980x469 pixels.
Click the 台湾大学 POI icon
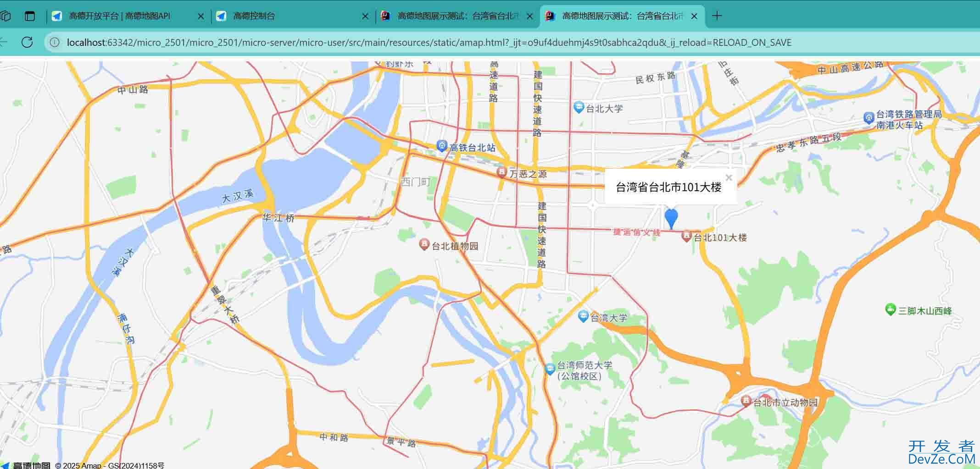[583, 316]
